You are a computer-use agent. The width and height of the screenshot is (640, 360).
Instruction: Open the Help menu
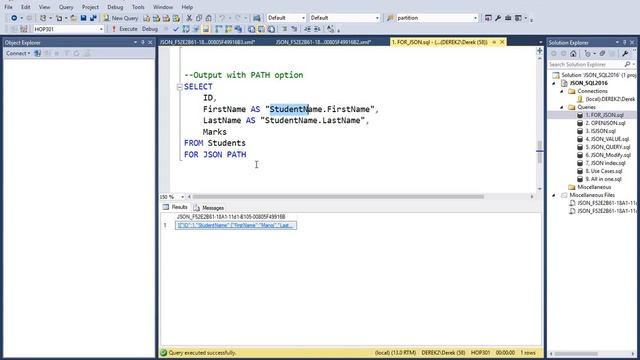coord(187,7)
